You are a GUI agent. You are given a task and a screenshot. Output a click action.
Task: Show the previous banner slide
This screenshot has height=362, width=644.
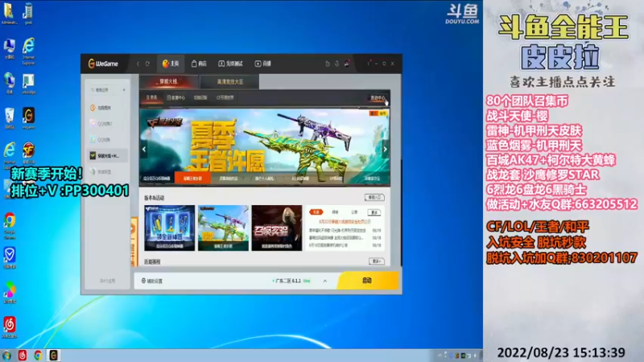click(144, 149)
